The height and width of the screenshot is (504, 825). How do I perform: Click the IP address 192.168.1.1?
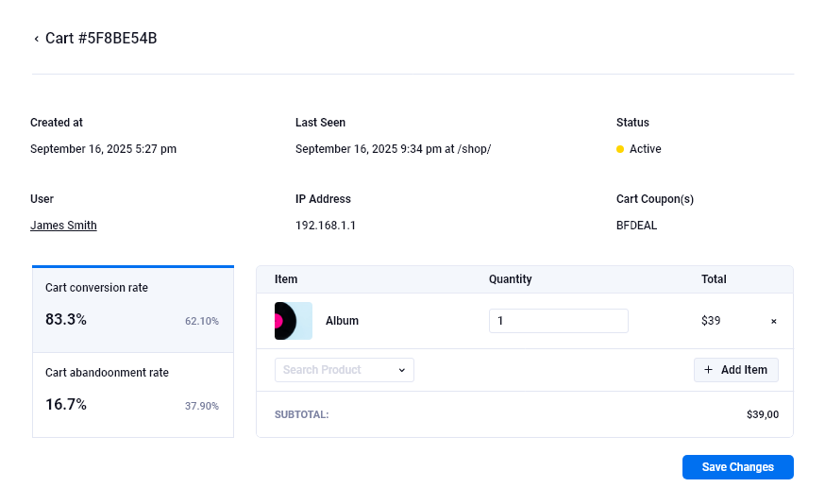326,226
